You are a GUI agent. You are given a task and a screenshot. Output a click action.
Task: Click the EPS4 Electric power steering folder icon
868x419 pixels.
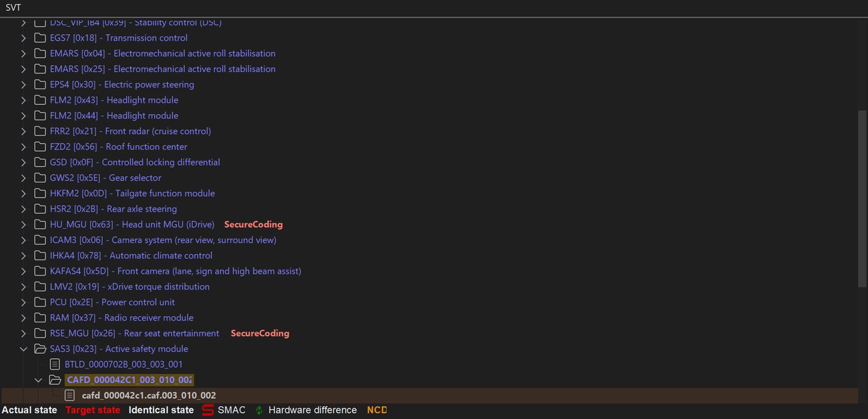click(40, 85)
